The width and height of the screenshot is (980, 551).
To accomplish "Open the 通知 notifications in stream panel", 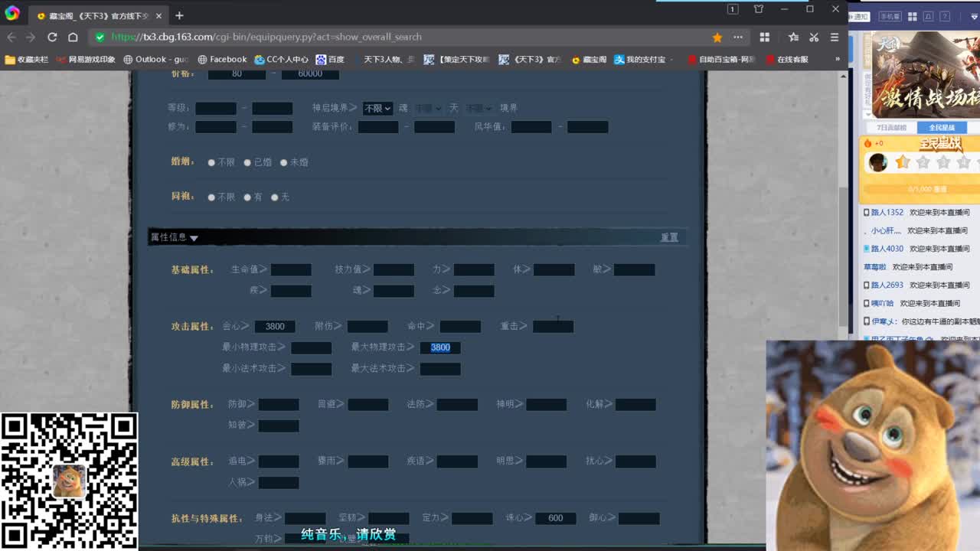I will click(x=861, y=16).
